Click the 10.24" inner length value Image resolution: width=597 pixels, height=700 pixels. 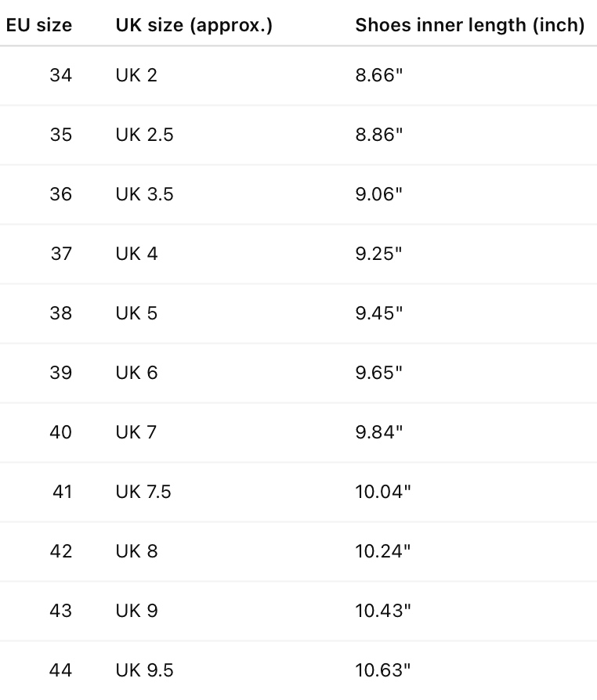382,551
